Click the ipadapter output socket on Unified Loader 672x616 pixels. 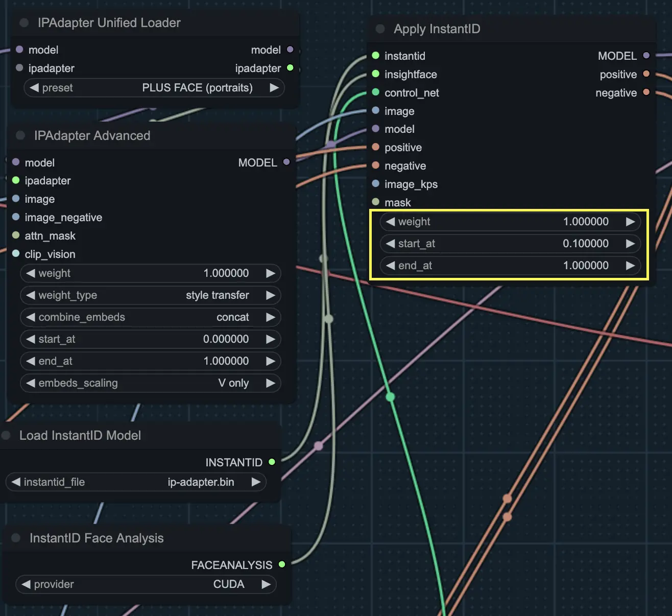pos(290,68)
